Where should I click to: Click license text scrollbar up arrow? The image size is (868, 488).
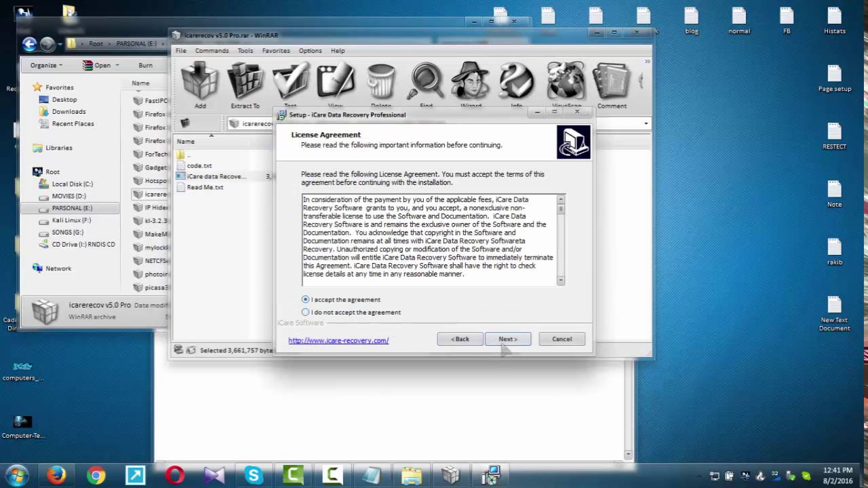pos(561,199)
